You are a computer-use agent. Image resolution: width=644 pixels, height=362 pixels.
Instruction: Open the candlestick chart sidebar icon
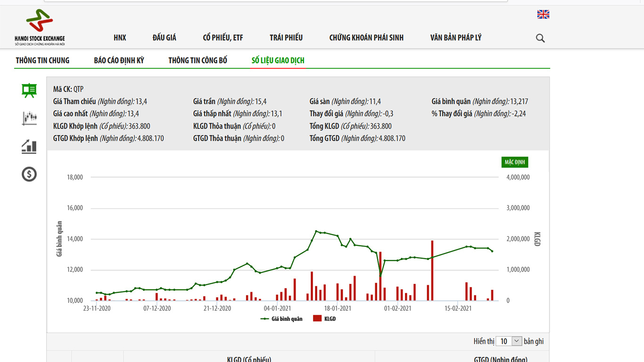tap(29, 118)
